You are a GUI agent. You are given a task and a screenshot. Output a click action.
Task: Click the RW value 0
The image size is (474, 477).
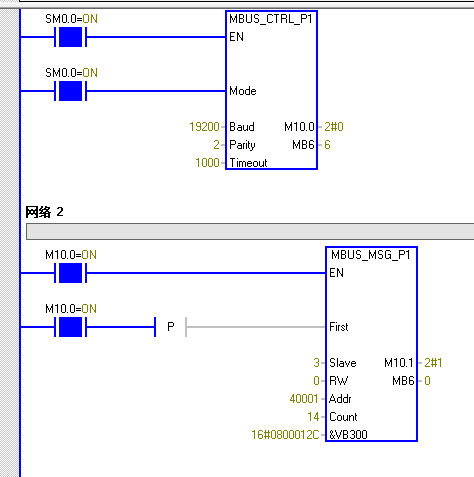coord(316,381)
